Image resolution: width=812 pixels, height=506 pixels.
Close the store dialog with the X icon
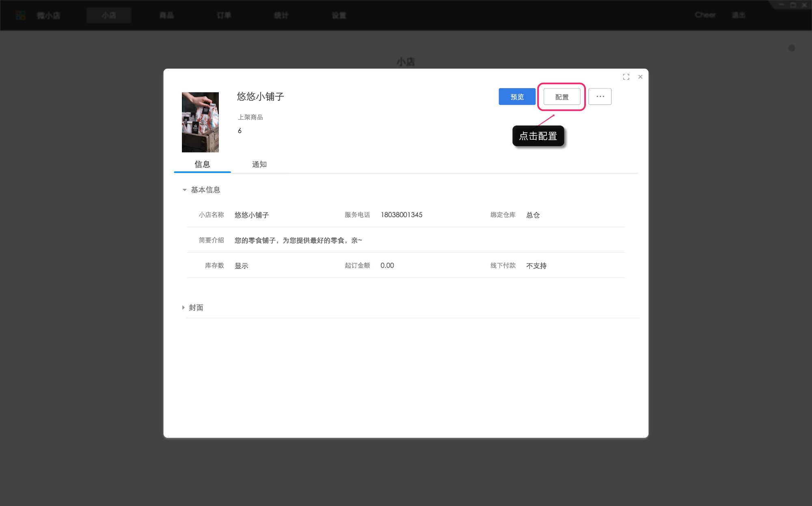640,77
